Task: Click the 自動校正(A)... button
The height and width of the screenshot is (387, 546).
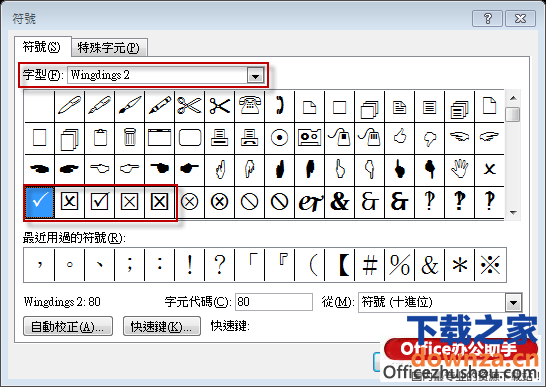Action: click(68, 326)
